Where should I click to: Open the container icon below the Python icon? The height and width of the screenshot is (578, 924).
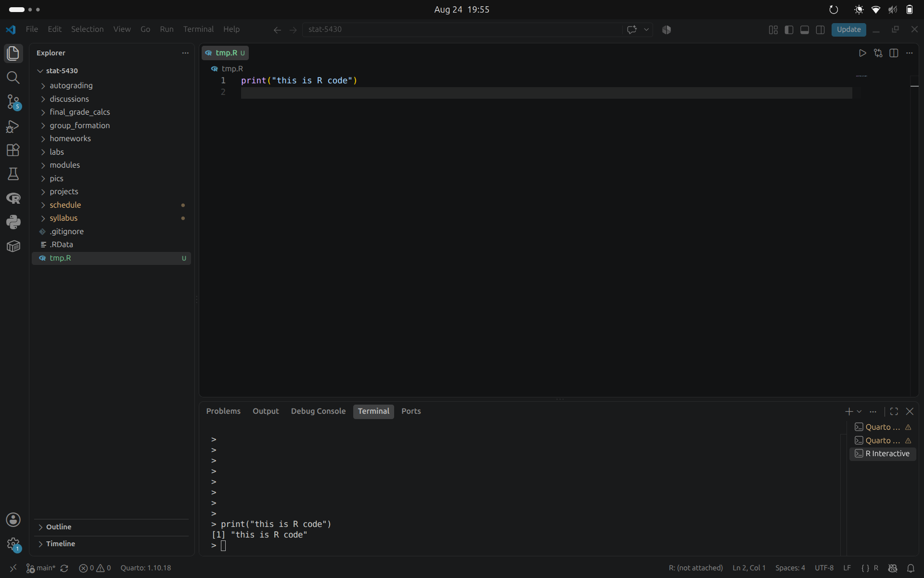coord(13,246)
